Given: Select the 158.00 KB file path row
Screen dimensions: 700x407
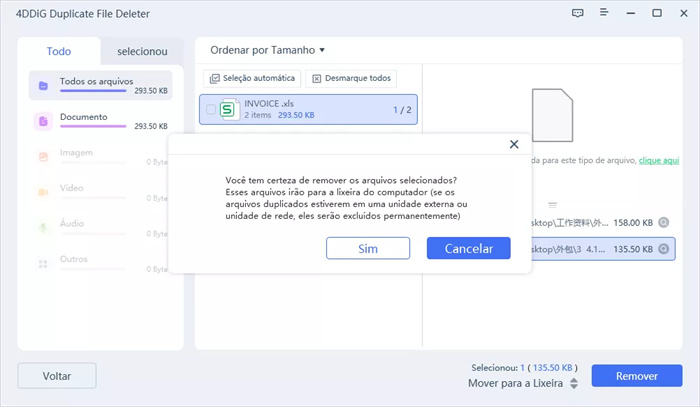Looking at the screenshot, I should point(603,222).
